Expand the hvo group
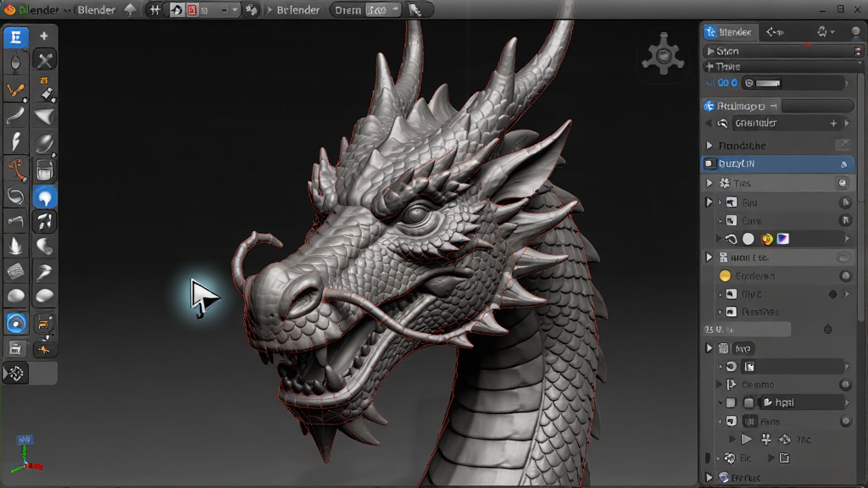Screen dimensions: 868x488 (x=709, y=348)
